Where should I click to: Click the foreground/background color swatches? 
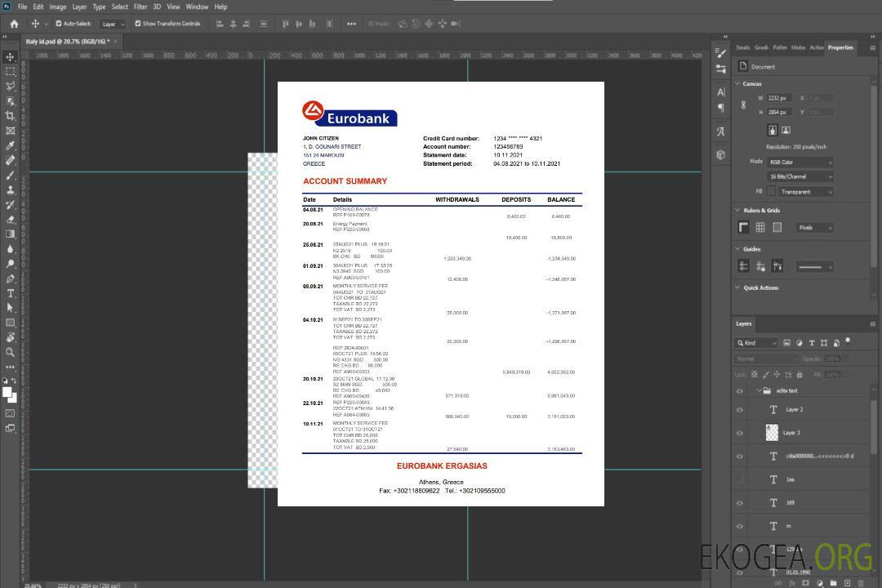tap(10, 394)
